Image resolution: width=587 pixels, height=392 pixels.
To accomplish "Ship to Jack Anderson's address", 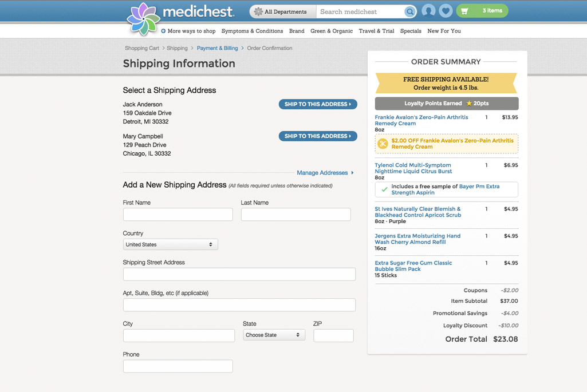I will [318, 104].
